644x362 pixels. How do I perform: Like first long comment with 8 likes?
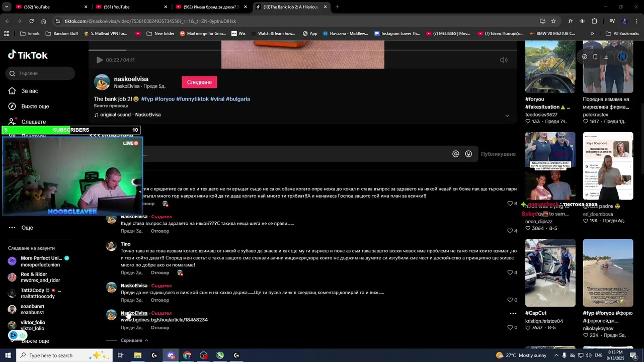click(x=510, y=204)
